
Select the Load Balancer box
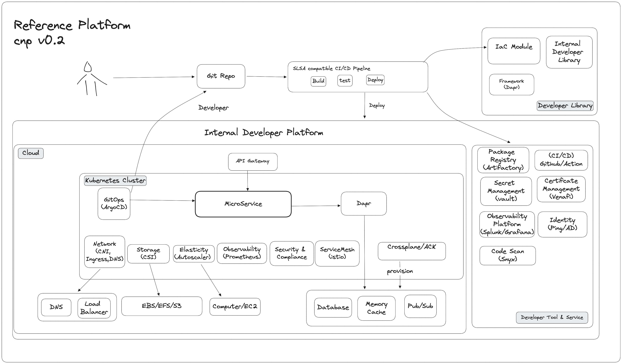click(x=94, y=308)
